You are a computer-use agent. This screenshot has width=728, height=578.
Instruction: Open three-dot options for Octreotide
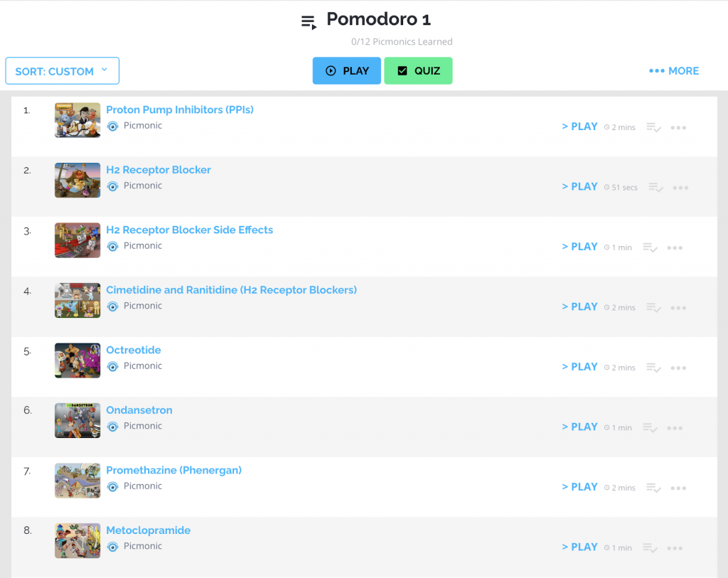tap(678, 368)
